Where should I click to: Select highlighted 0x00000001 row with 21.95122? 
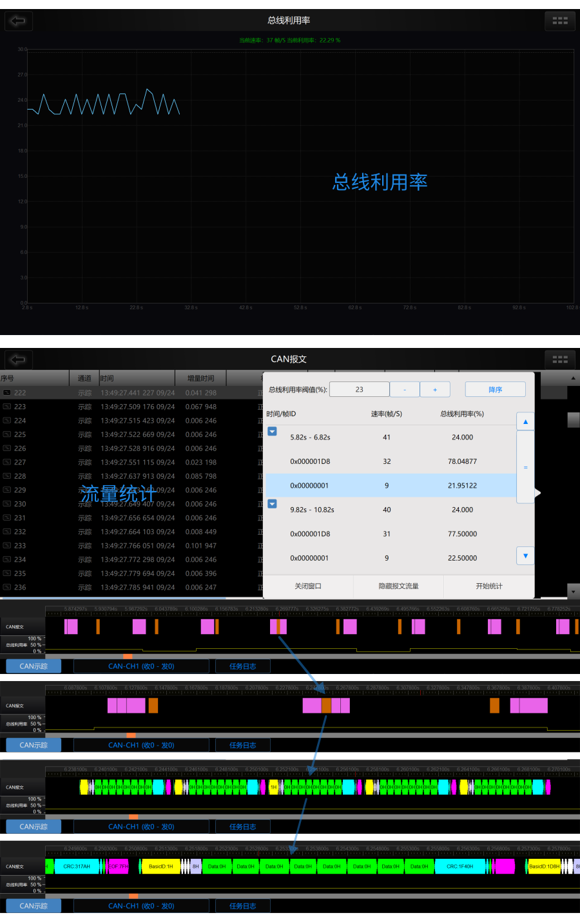(x=390, y=485)
